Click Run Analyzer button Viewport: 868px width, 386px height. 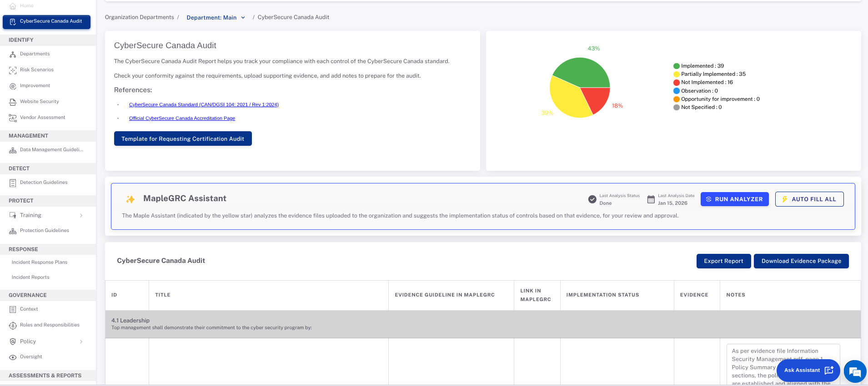point(734,199)
